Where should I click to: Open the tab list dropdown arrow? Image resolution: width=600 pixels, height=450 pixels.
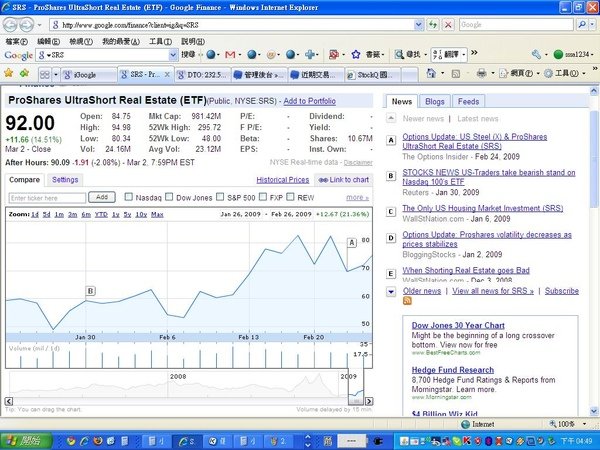point(56,74)
